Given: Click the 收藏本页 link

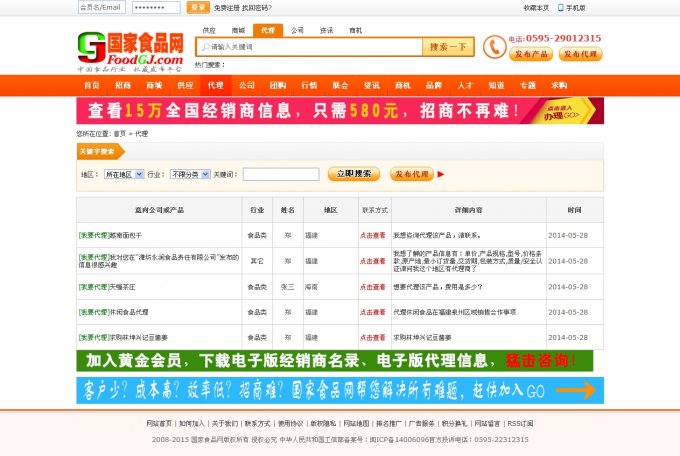Looking at the screenshot, I should (x=536, y=8).
